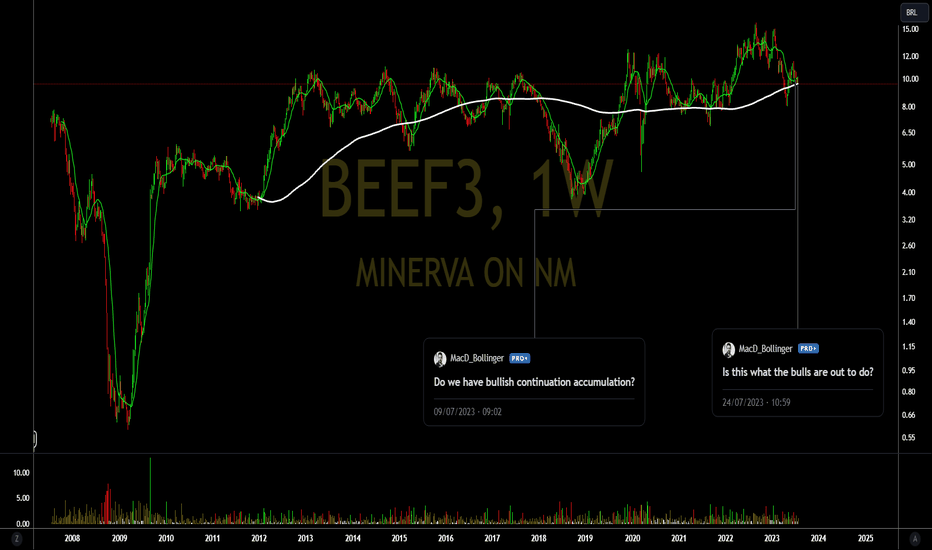Click the 2015 label on time axis
Screen dimensions: 932x550
399,539
